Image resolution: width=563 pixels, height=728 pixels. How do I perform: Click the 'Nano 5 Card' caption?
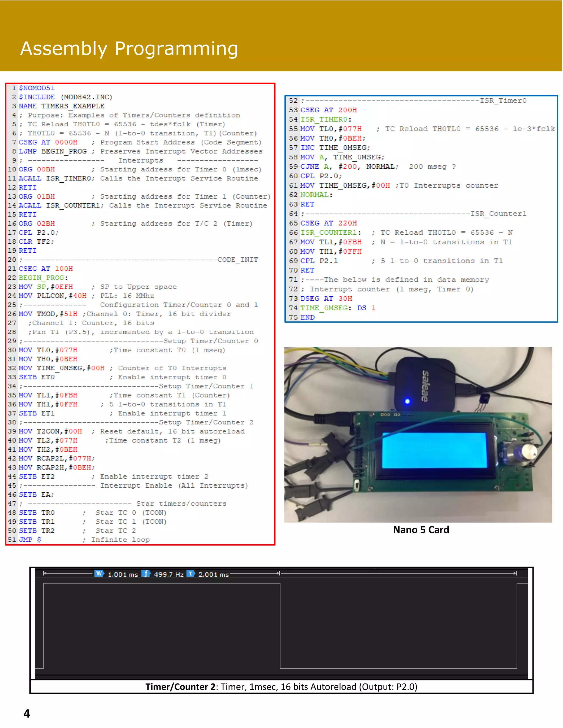point(421,530)
